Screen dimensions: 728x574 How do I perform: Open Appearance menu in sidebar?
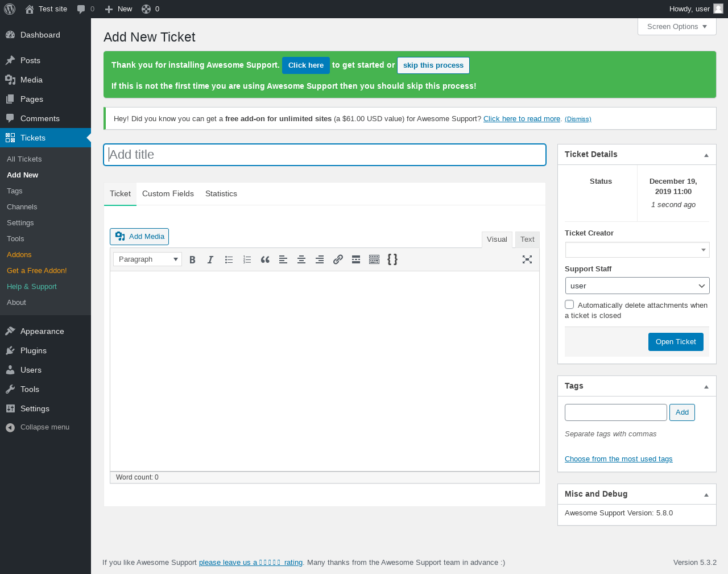(45, 331)
